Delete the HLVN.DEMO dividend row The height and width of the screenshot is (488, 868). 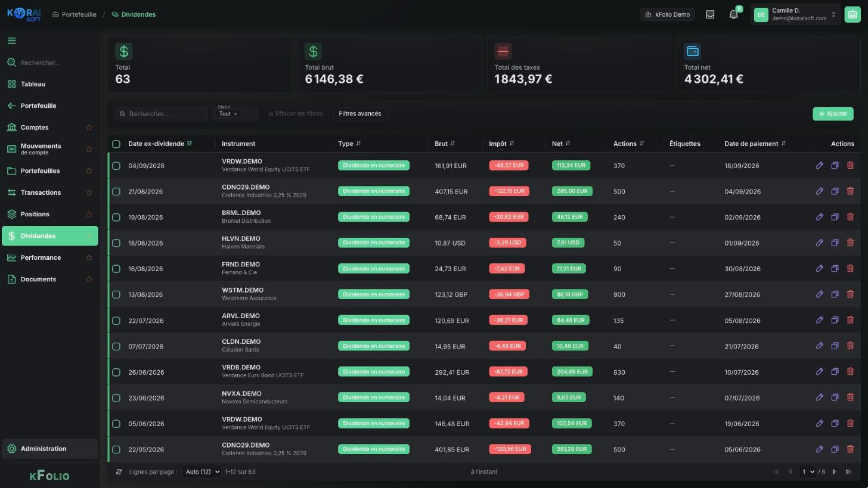(x=850, y=243)
